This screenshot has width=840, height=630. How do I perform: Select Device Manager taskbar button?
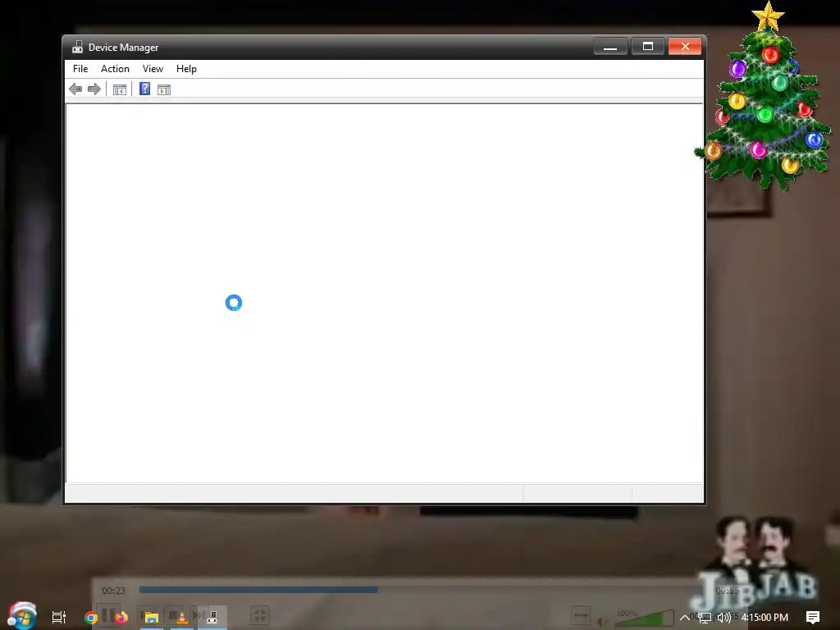212,618
